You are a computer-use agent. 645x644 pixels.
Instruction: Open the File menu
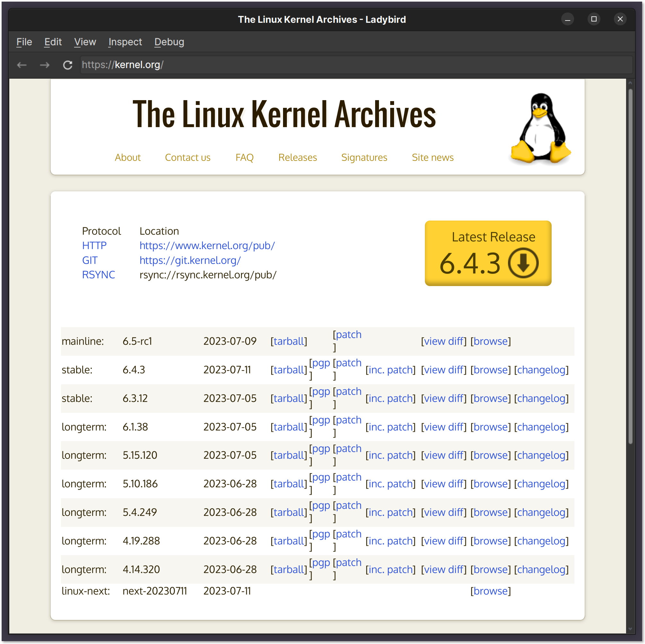tap(24, 42)
